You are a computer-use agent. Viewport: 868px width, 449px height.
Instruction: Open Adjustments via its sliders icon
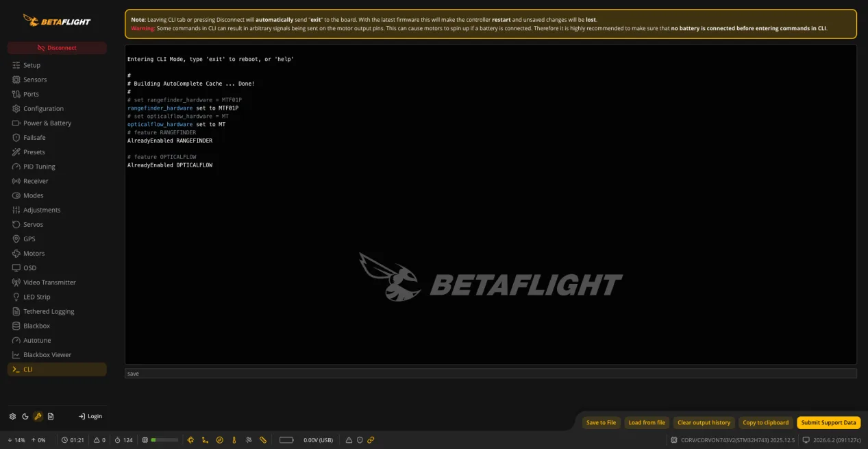16,210
